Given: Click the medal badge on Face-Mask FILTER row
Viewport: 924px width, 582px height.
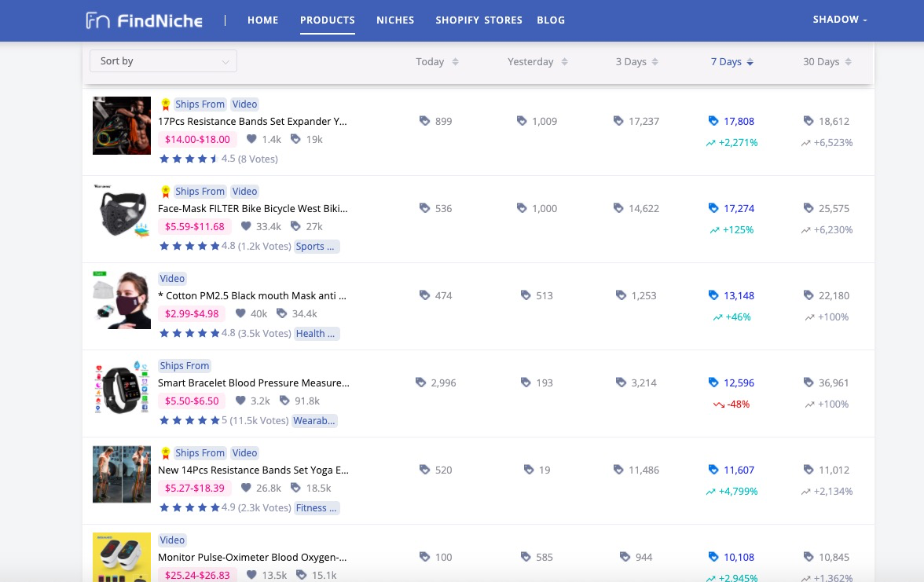Looking at the screenshot, I should [166, 192].
